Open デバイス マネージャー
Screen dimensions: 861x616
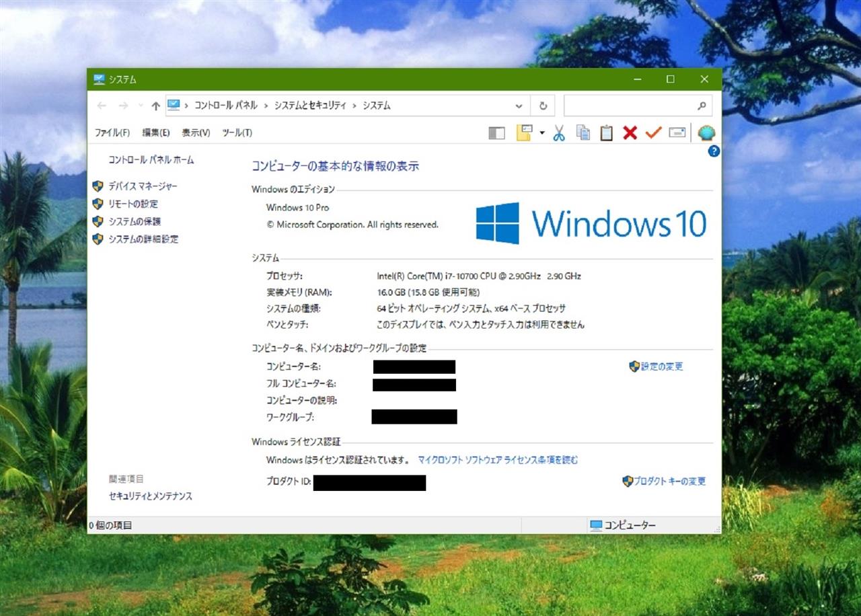[143, 186]
